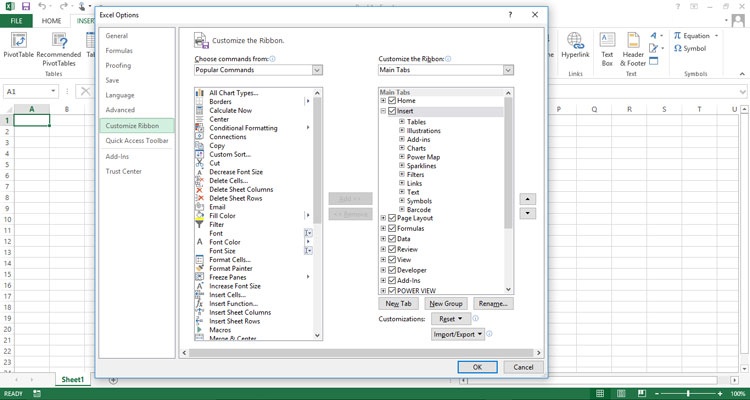750x400 pixels.
Task: Click Normal view icon in status bar
Action: 600,394
